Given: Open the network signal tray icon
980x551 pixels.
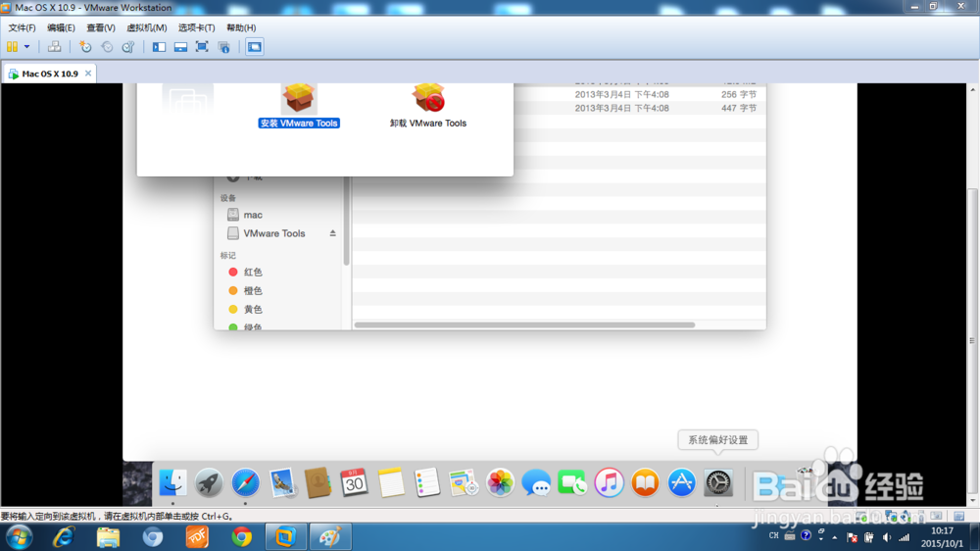Looking at the screenshot, I should coord(904,537).
